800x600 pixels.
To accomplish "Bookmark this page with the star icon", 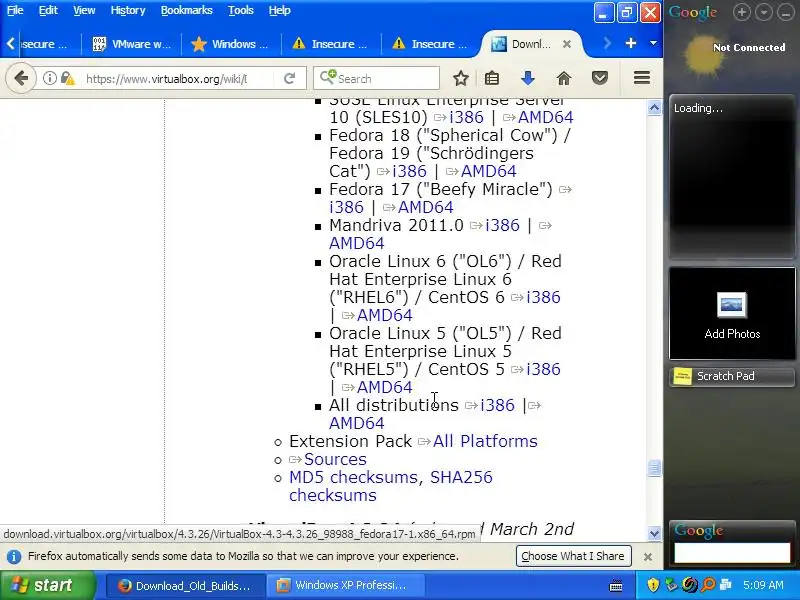I will 461,79.
